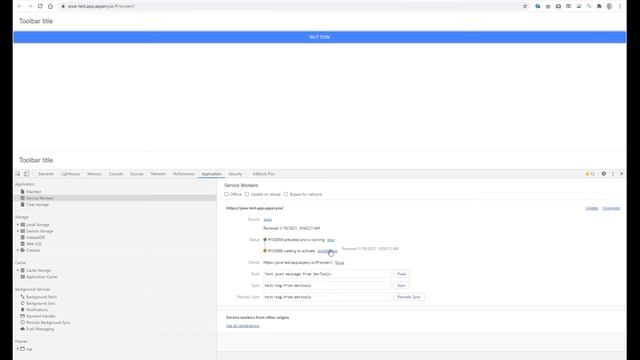The width and height of the screenshot is (640, 360).
Task: Click the Sync button
Action: point(402,285)
